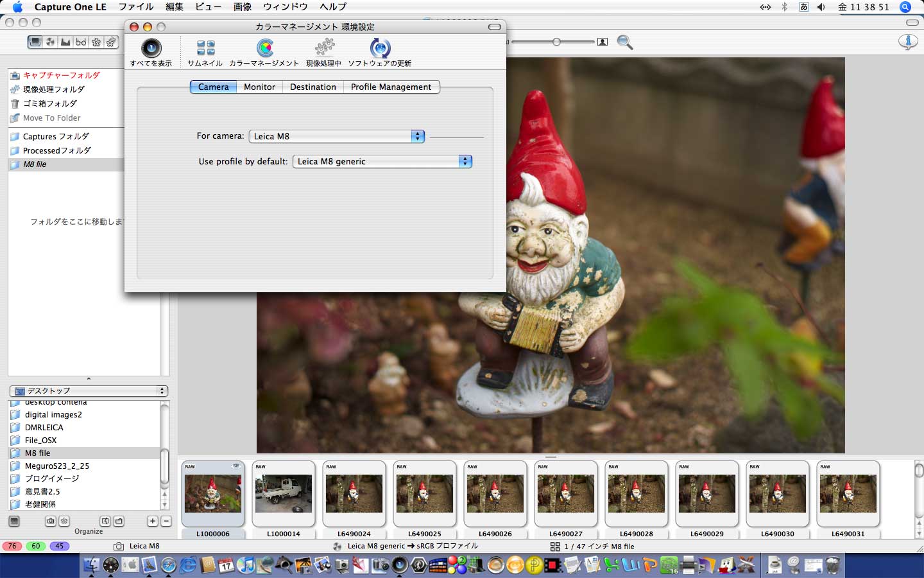Open the Software Update preferences pane
Viewport: 924px width, 578px height.
[x=380, y=52]
